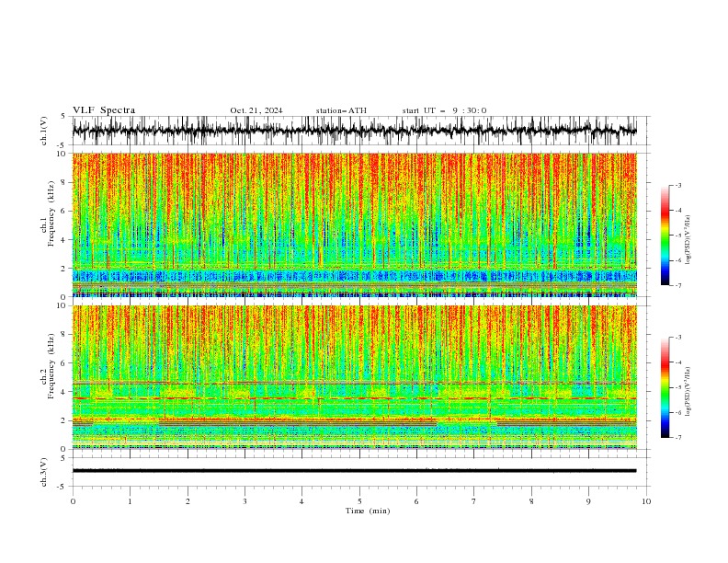The height and width of the screenshot is (563, 728).
Task: Click time axis tick label "1"
Action: [x=130, y=501]
